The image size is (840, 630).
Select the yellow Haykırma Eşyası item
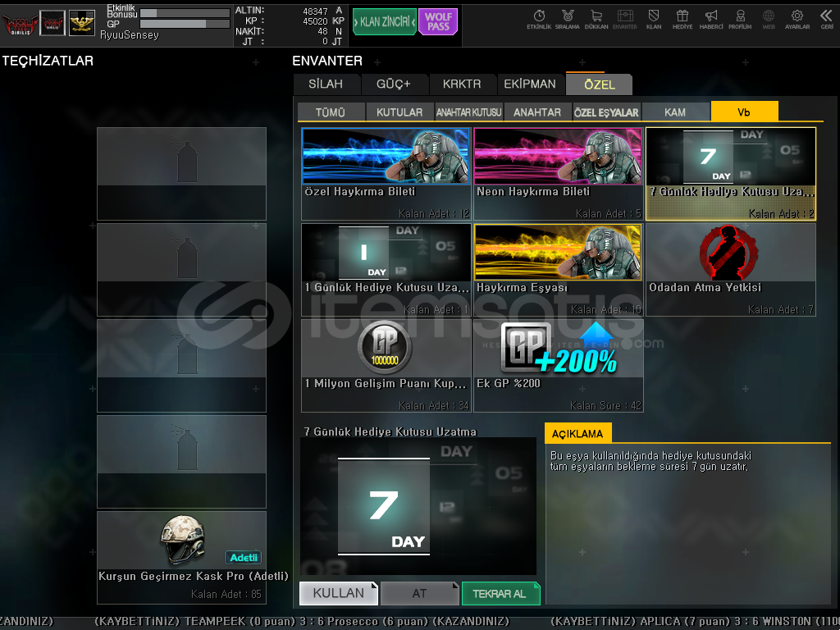click(558, 269)
